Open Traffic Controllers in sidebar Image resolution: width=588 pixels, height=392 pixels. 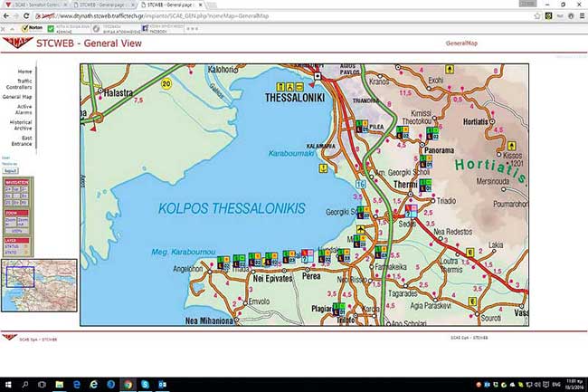(19, 84)
